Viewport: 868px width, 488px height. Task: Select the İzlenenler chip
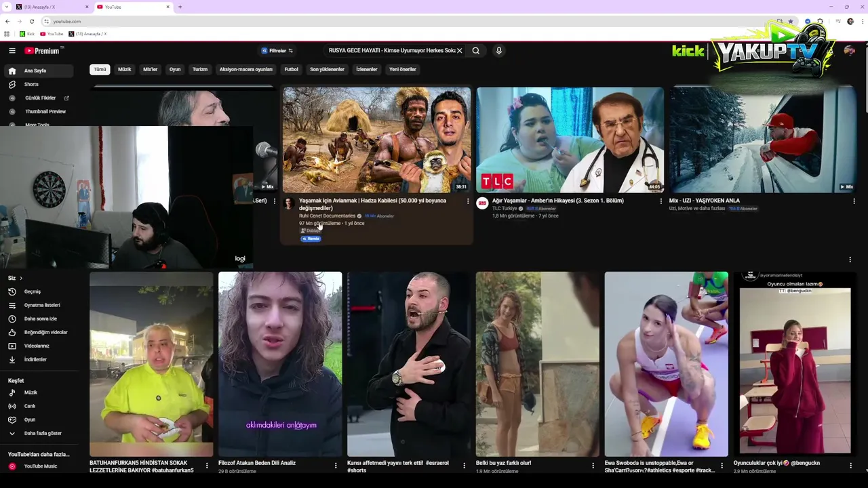367,69
